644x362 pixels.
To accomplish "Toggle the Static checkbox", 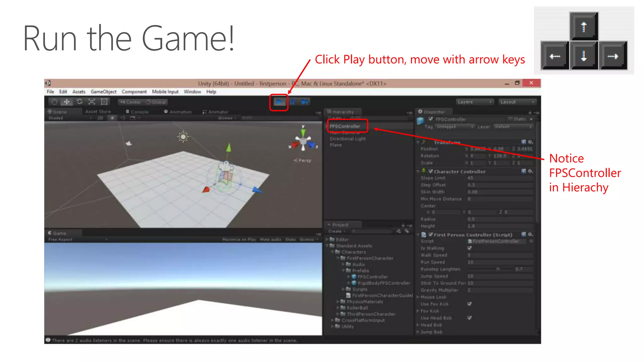I will pyautogui.click(x=510, y=119).
